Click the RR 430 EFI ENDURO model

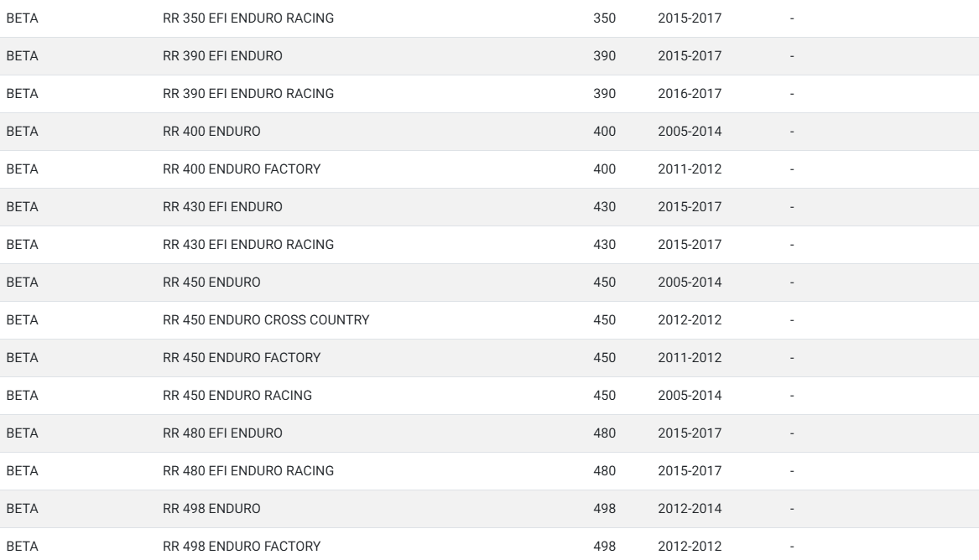pos(222,207)
